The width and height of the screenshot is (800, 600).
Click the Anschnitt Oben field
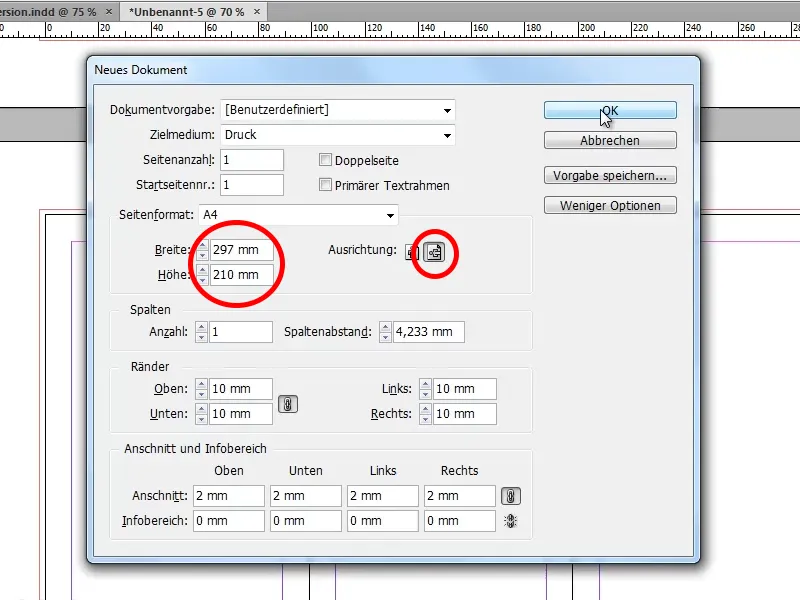(x=229, y=496)
